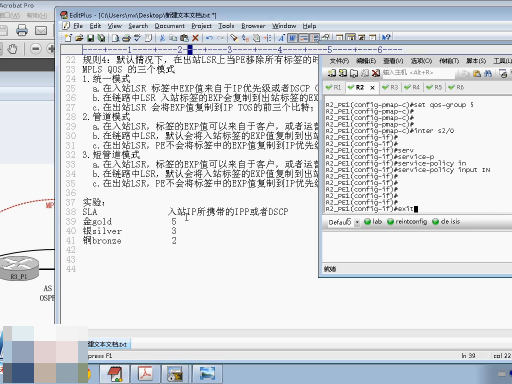Click SecureCRT Find binoculars icon

(488, 73)
